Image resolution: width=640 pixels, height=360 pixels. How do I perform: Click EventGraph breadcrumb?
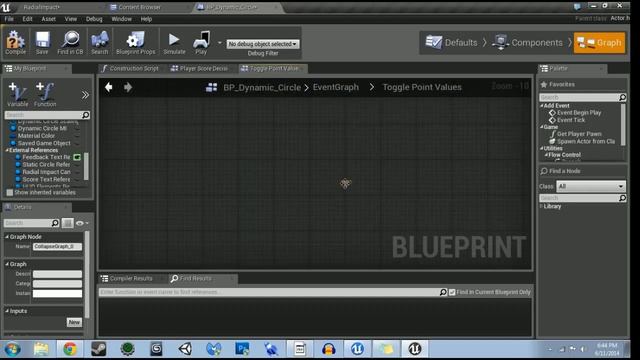[x=336, y=87]
